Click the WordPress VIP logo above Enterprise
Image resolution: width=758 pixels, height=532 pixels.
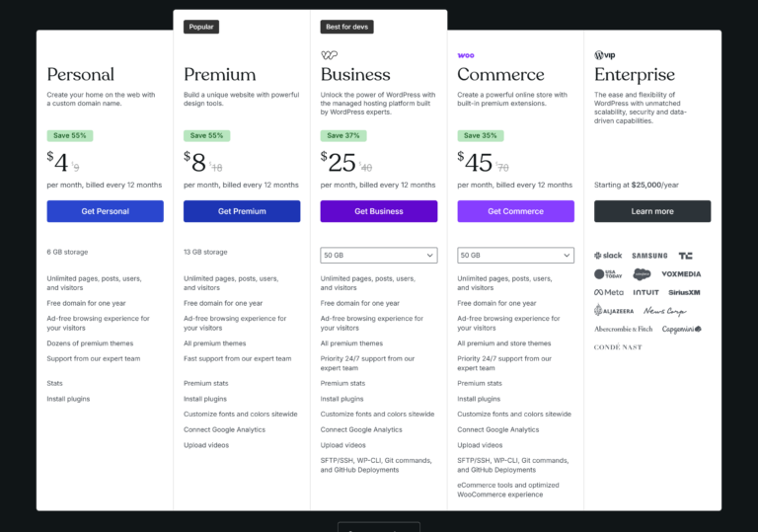605,55
